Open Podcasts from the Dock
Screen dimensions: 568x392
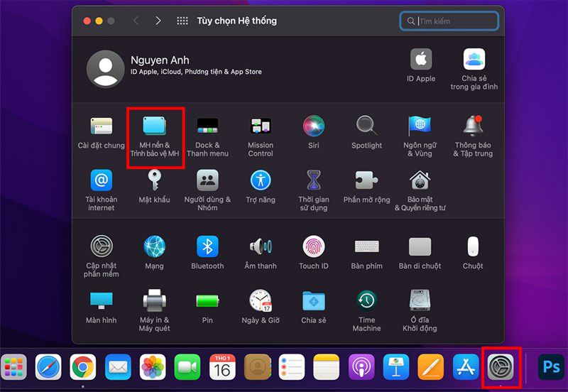361,367
